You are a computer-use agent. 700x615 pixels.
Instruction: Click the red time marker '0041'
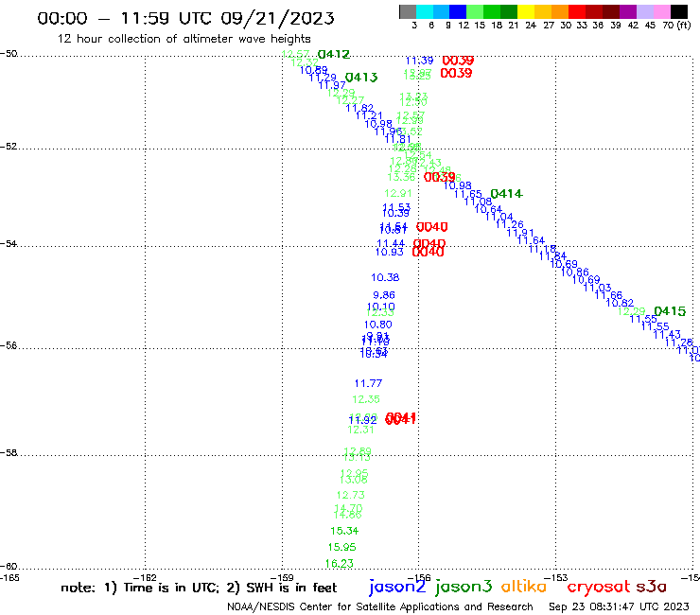400,418
